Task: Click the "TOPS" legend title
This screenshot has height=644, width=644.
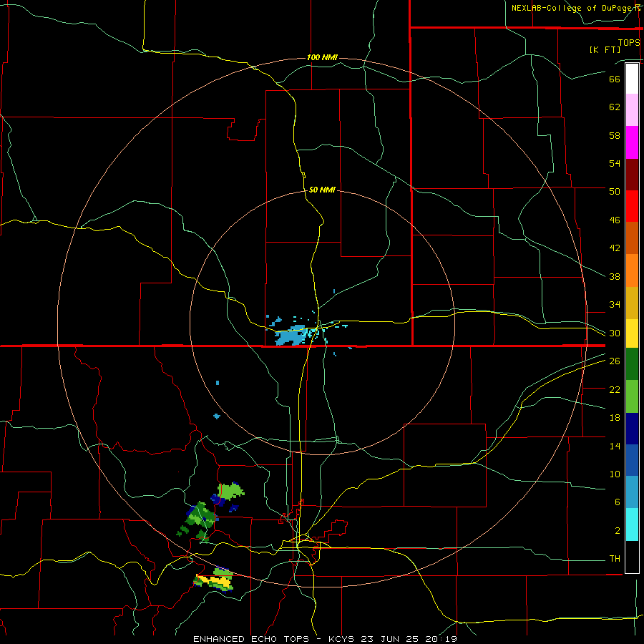Action: pos(629,43)
